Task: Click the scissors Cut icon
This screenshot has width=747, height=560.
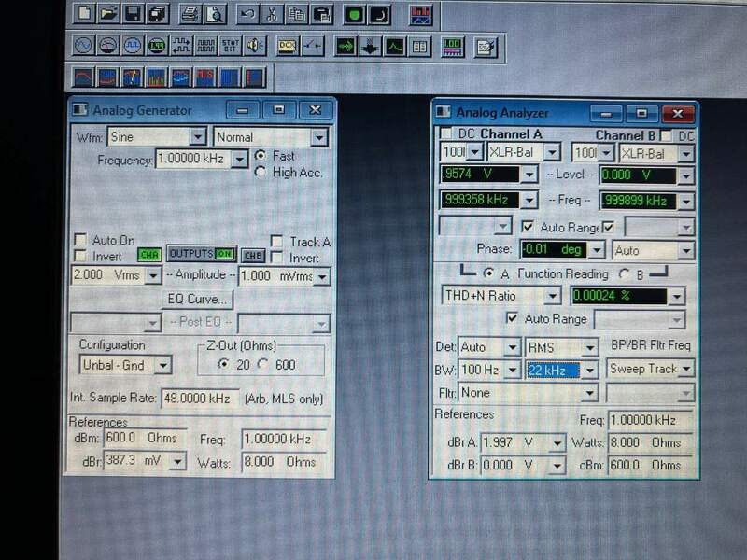Action: point(272,14)
